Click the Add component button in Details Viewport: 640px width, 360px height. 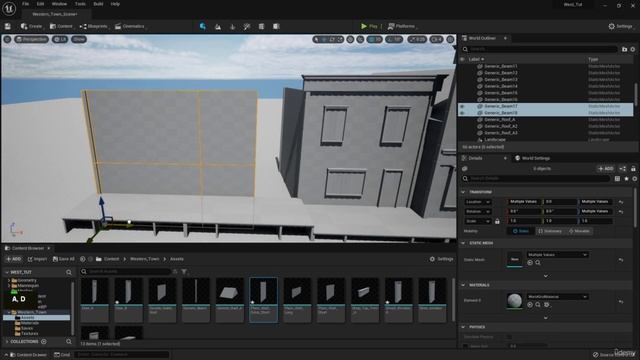point(606,169)
